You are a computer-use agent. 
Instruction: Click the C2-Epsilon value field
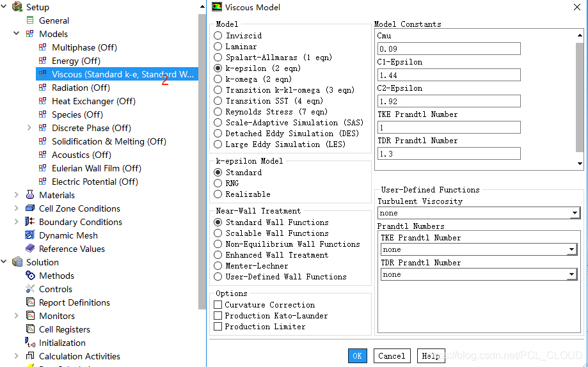pos(449,101)
